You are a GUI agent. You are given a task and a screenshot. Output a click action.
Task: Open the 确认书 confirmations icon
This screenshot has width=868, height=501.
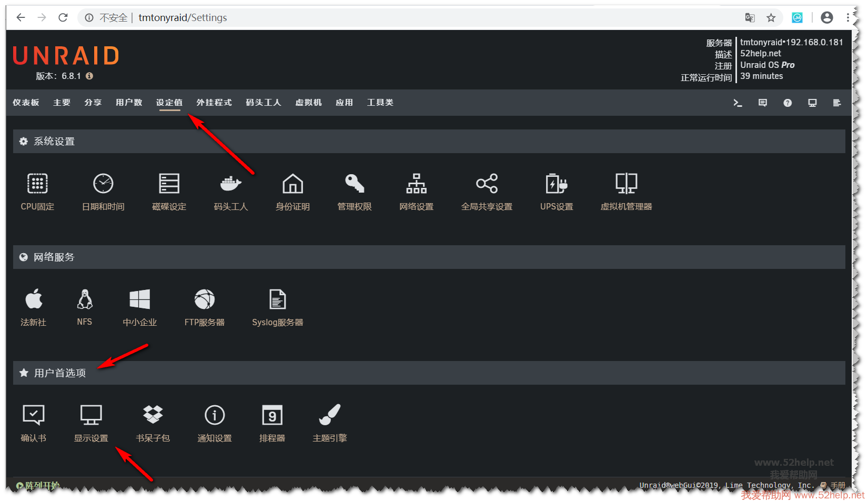[34, 415]
